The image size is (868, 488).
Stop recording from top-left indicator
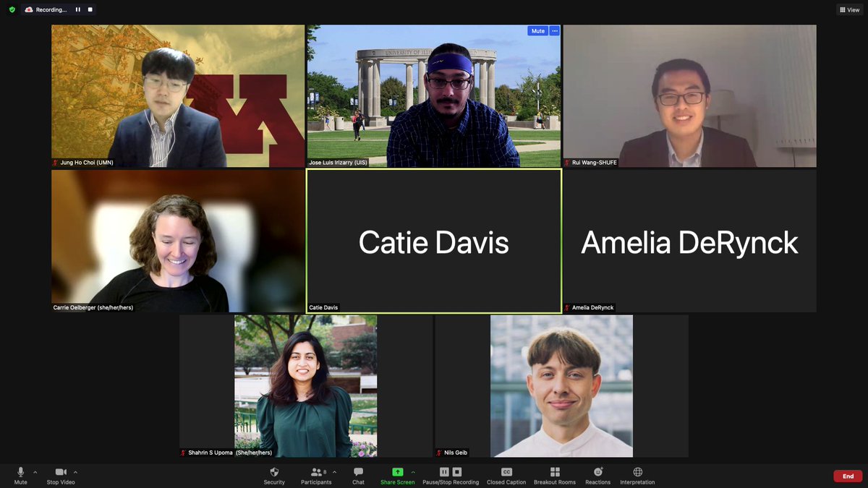[90, 9]
